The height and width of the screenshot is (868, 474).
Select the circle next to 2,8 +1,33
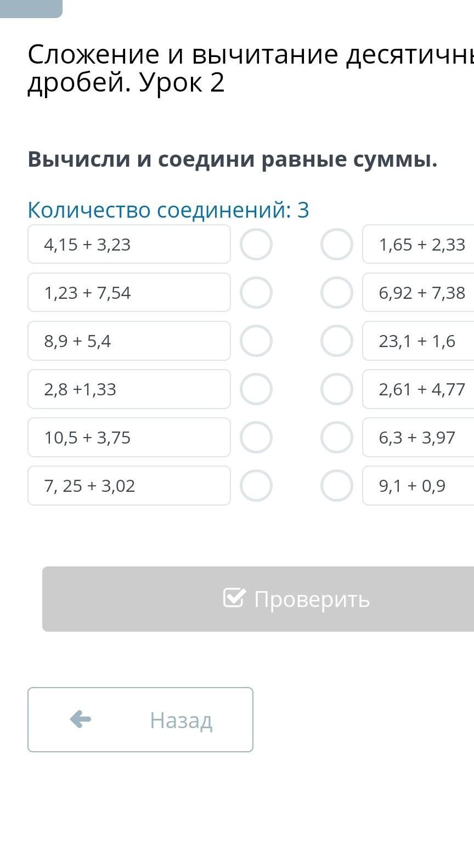[256, 389]
